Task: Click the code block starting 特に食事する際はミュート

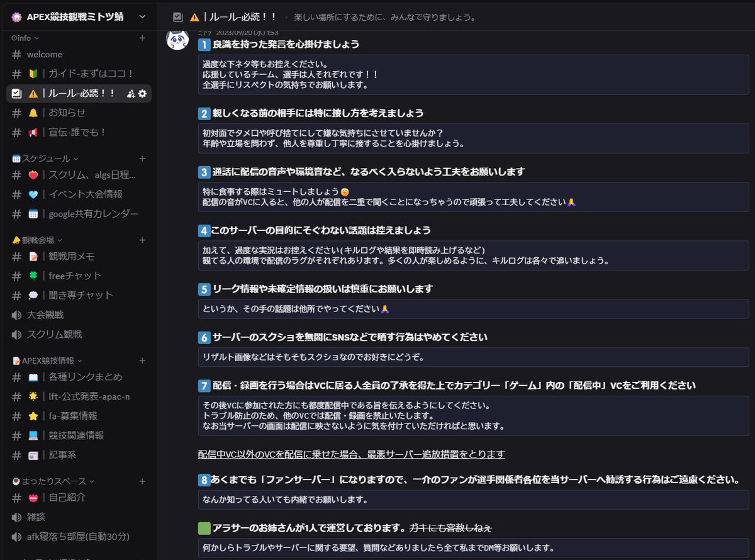Action: point(473,197)
